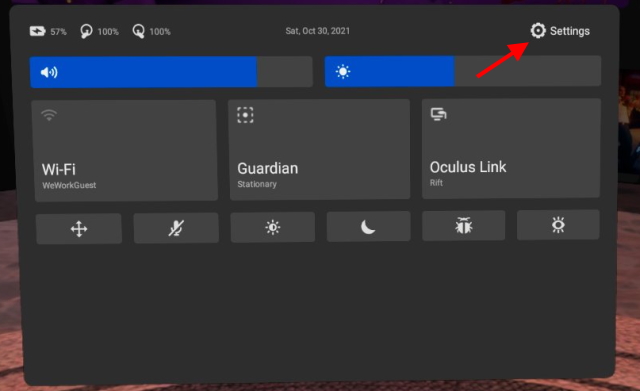The width and height of the screenshot is (640, 391).
Task: Open Settings with the gear icon
Action: coord(538,31)
